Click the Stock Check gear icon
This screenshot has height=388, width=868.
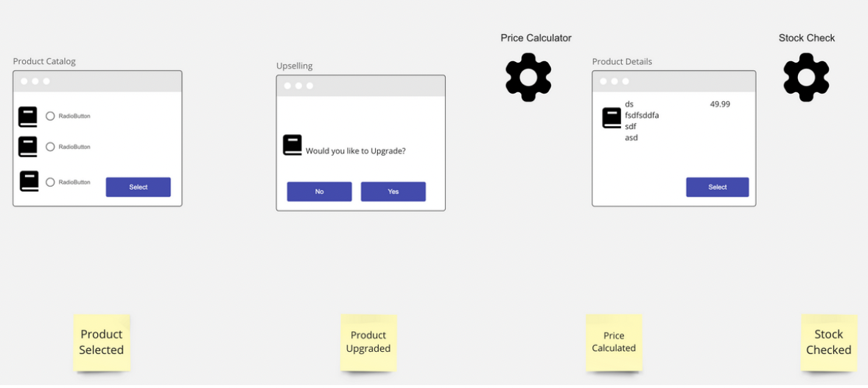[806, 77]
